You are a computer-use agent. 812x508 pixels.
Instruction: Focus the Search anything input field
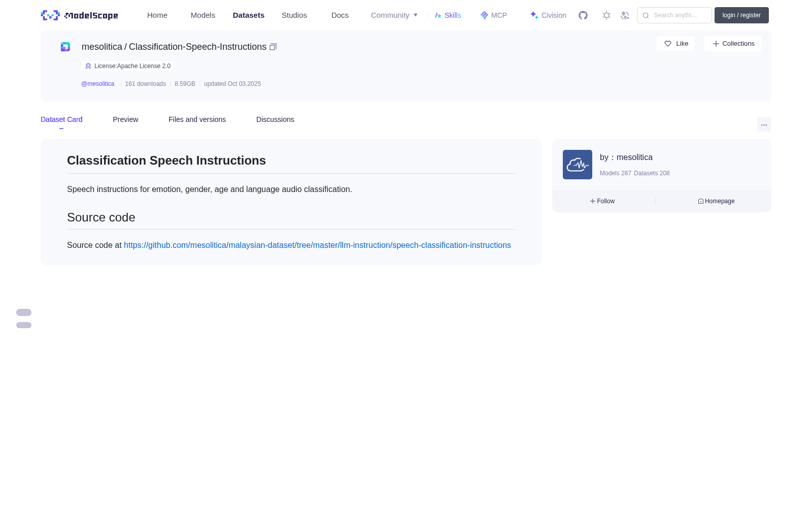674,15
